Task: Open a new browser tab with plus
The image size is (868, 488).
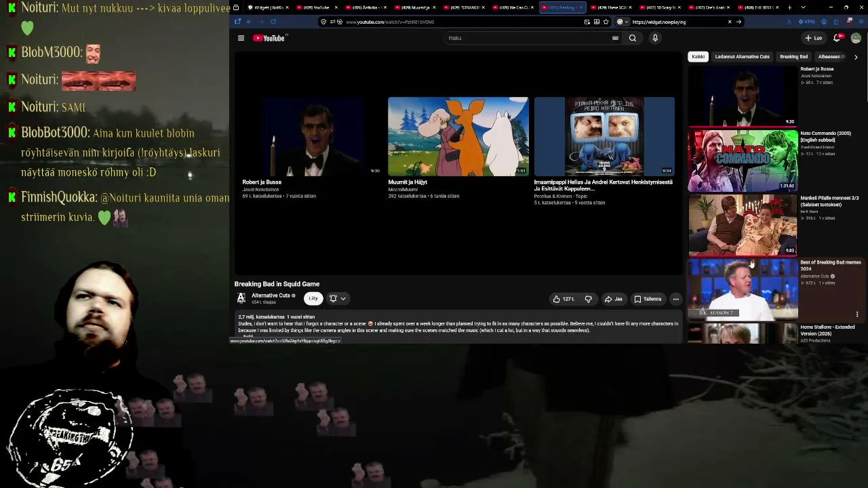Action: [789, 7]
